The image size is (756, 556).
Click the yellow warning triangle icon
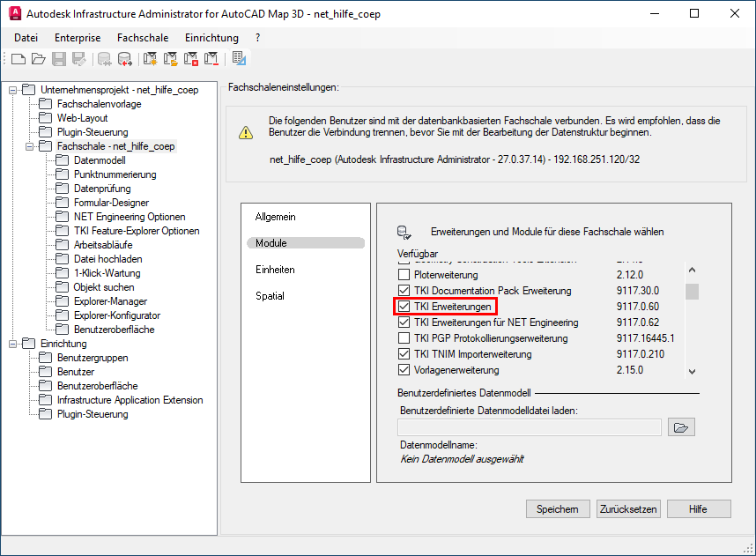(246, 132)
